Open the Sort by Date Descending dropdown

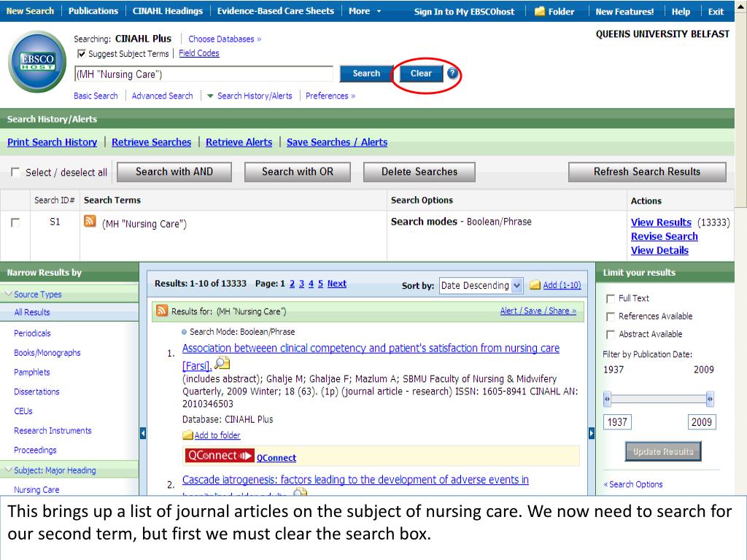(481, 285)
